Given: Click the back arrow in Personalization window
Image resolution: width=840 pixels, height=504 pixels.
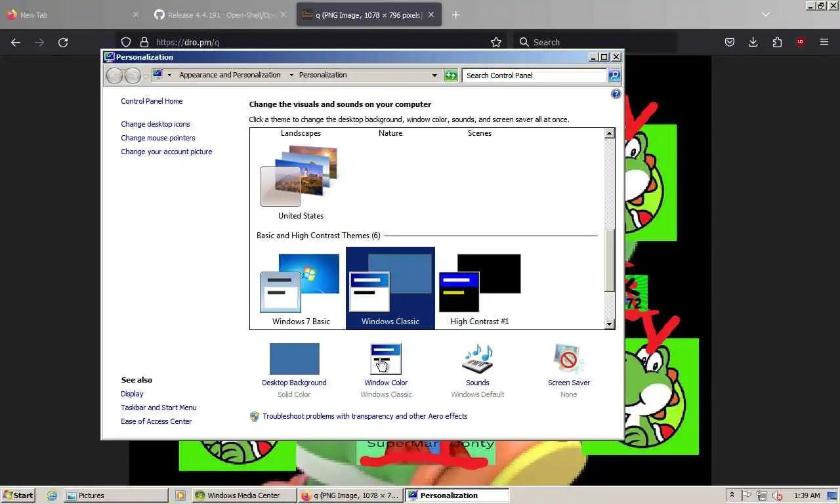Looking at the screenshot, I should pyautogui.click(x=114, y=75).
